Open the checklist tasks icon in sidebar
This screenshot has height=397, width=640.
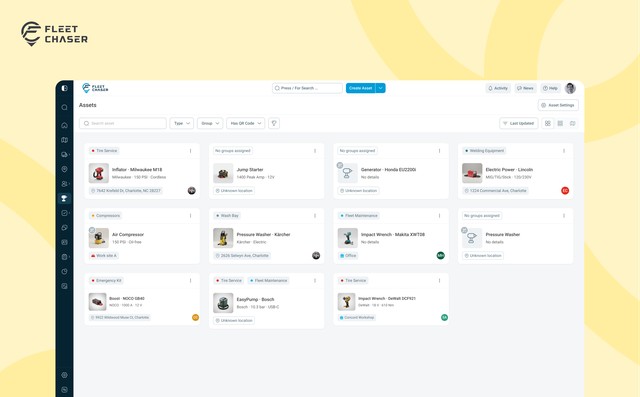[64, 213]
